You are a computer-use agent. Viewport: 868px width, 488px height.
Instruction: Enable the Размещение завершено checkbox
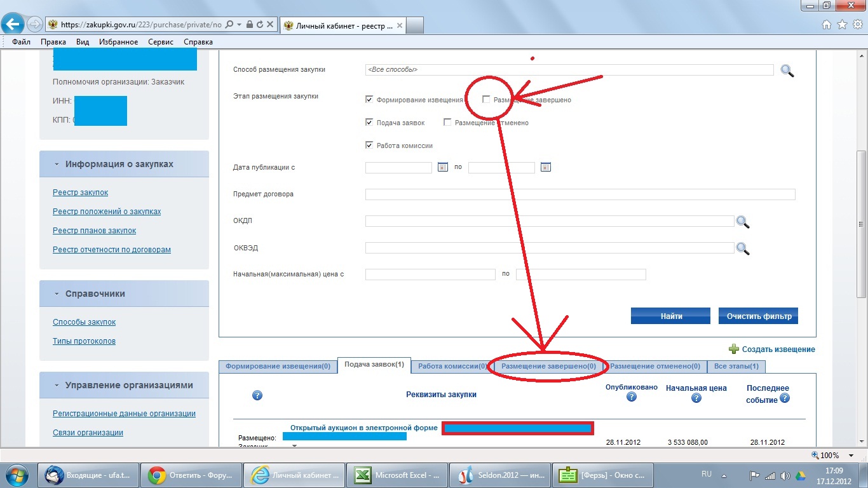[486, 100]
